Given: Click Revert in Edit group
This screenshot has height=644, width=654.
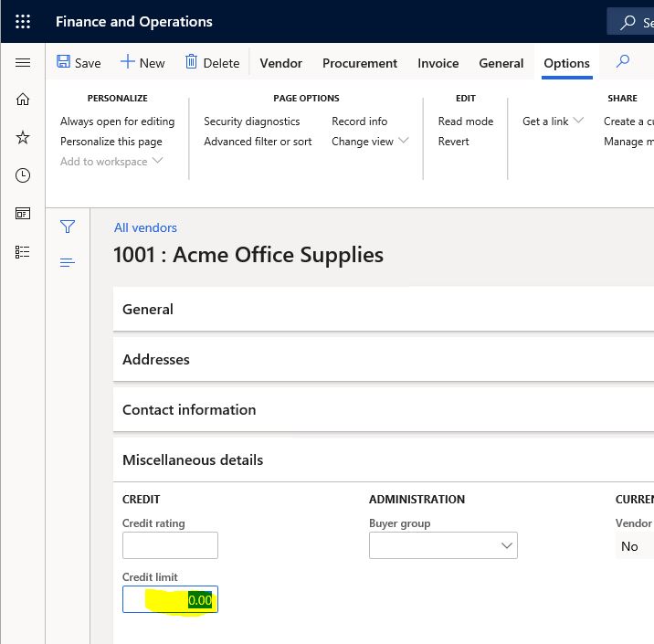Looking at the screenshot, I should pos(453,142).
